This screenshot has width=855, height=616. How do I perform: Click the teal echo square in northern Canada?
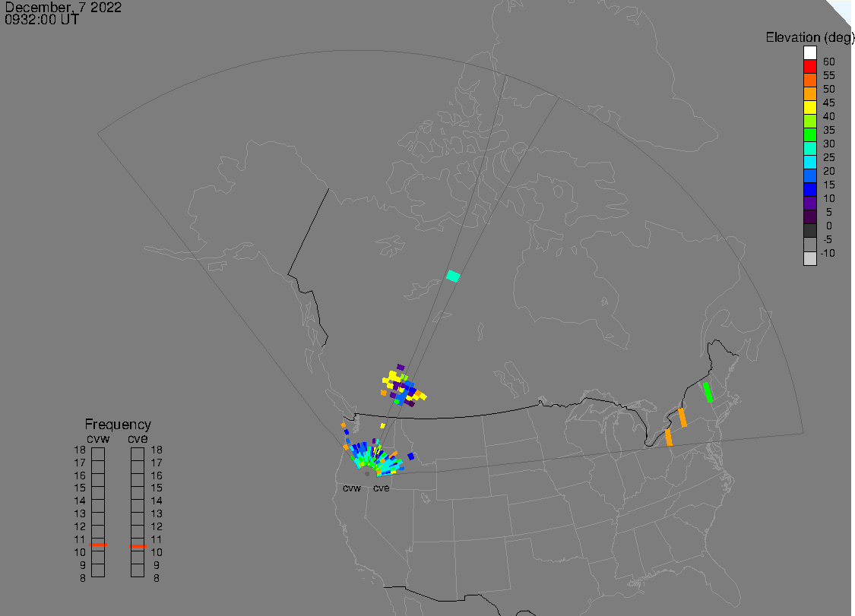(453, 276)
